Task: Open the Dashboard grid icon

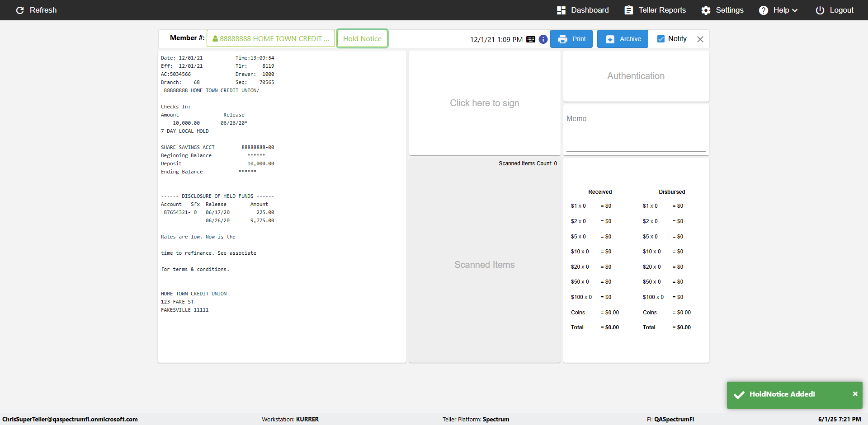Action: 561,10
